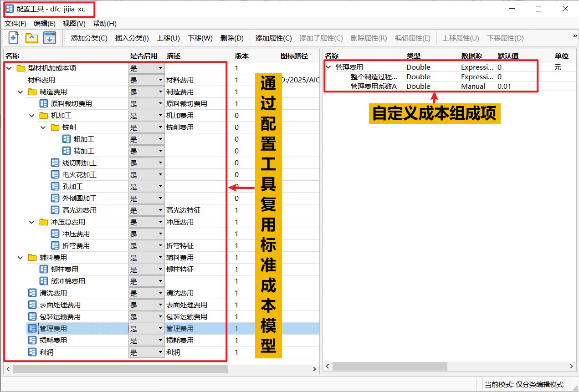Click the 铣削 folder icon
The image size is (579, 392).
(55, 127)
